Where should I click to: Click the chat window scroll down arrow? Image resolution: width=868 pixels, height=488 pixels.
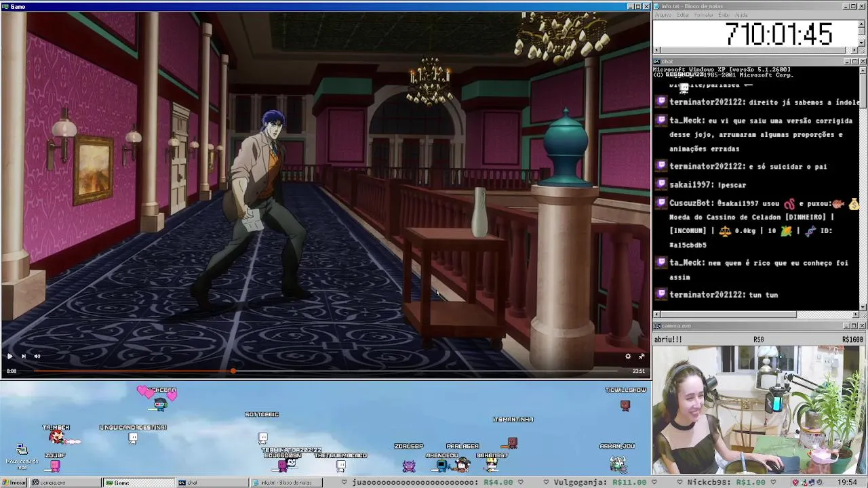pos(863,307)
